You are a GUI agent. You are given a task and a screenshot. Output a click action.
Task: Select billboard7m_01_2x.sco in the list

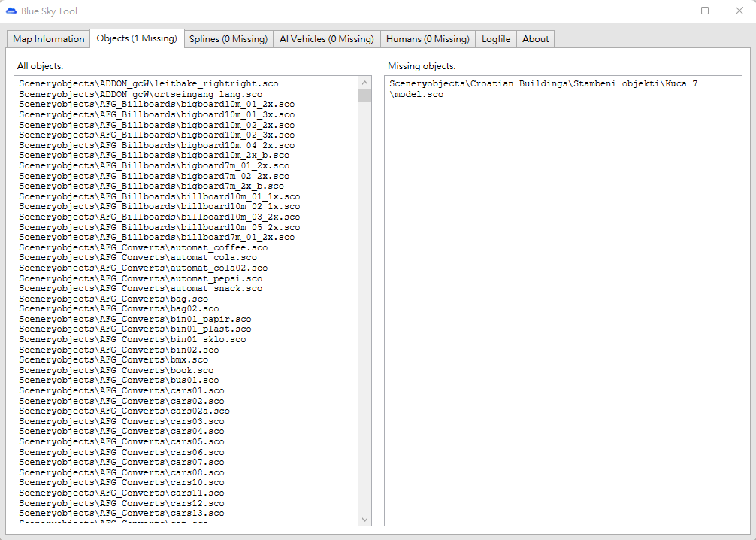click(157, 238)
